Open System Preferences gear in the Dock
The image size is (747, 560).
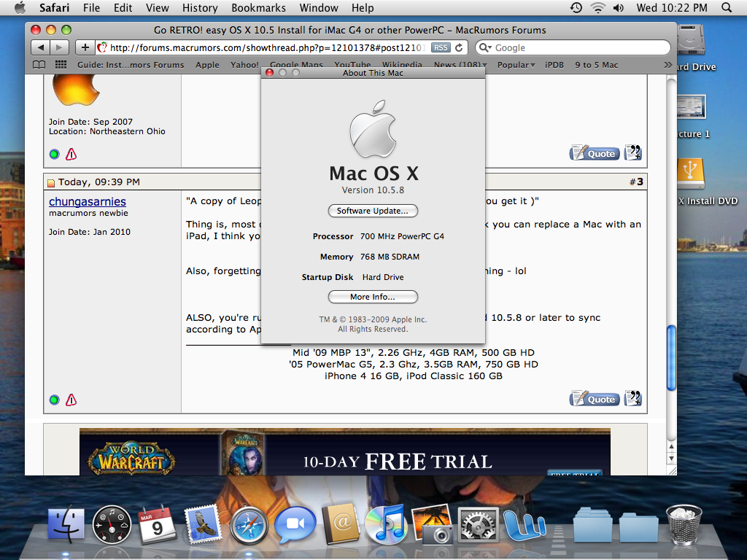coord(478,525)
